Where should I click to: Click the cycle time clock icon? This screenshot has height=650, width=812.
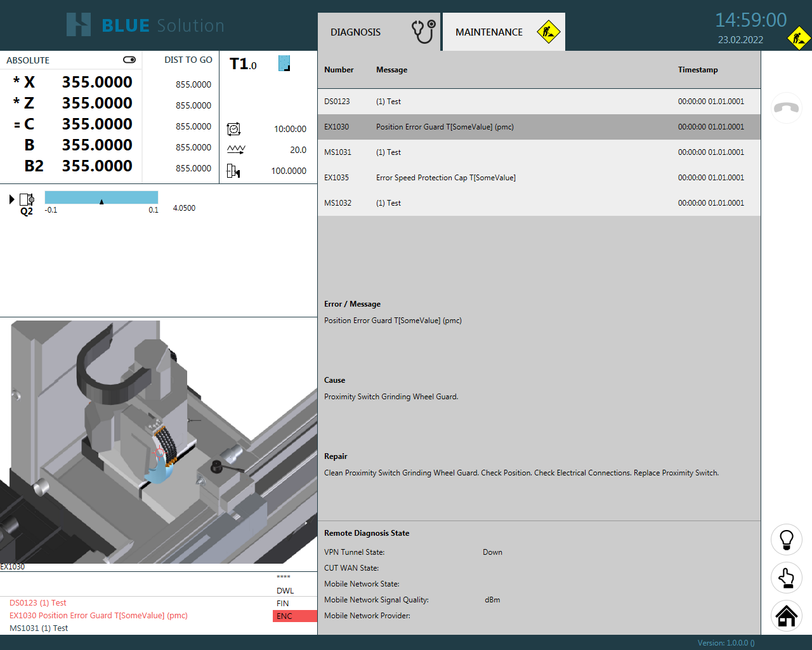point(233,129)
